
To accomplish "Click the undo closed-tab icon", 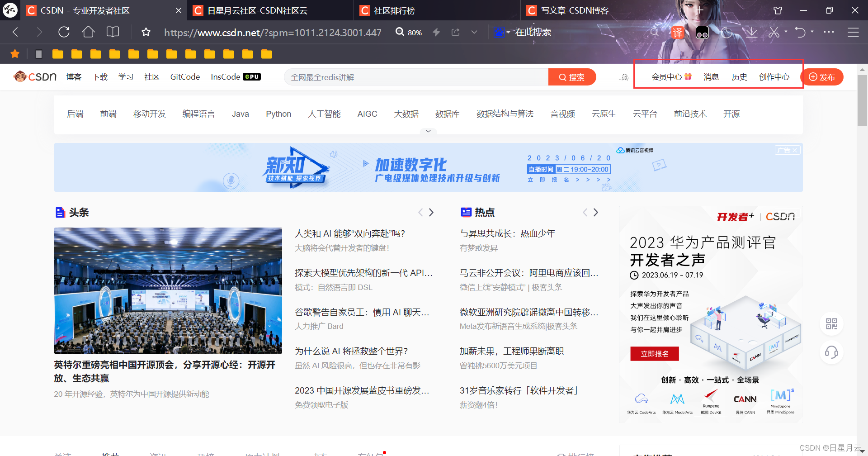I will (800, 32).
